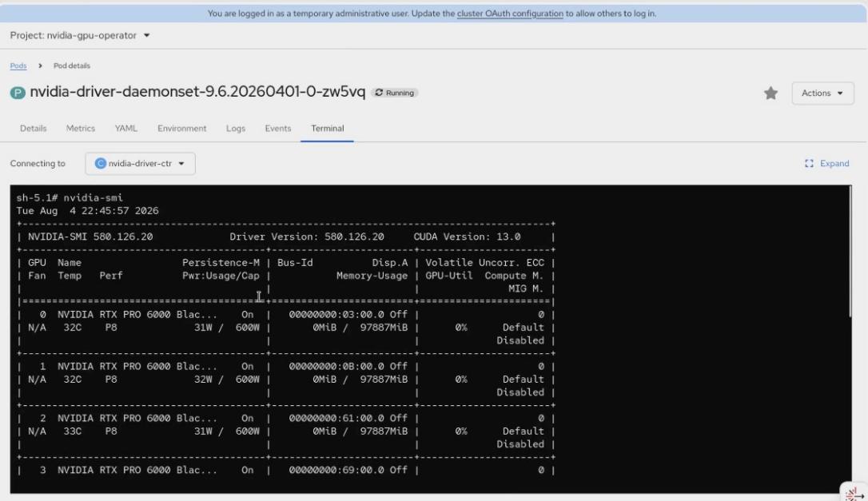868x501 pixels.
Task: Click the timestamp 'Tue Aug 4 22:45:57 2026'
Action: [x=87, y=211]
